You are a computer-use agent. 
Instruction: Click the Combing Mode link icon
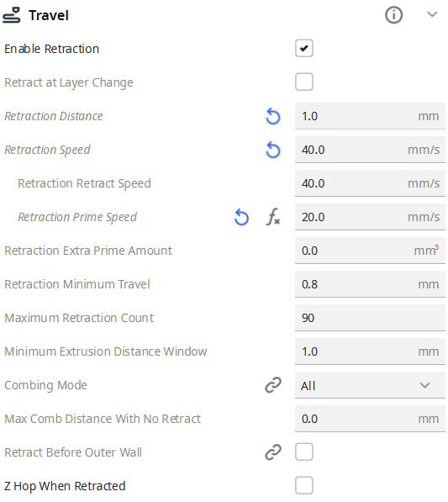273,385
